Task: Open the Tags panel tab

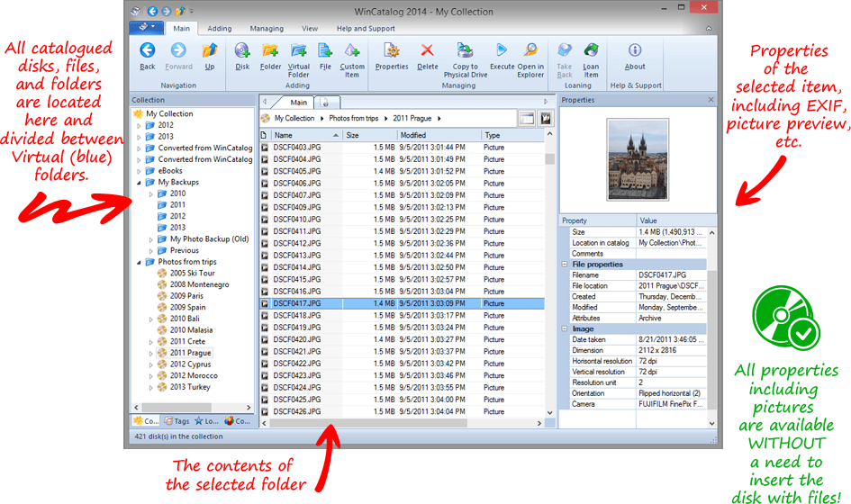Action: click(x=177, y=421)
